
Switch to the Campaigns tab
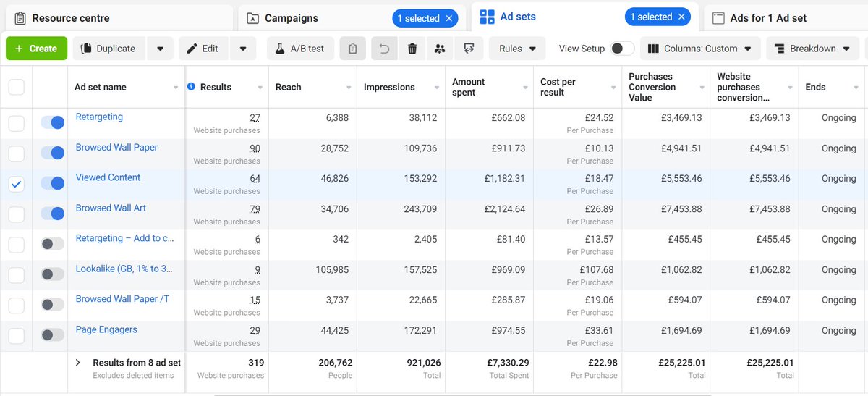[291, 18]
